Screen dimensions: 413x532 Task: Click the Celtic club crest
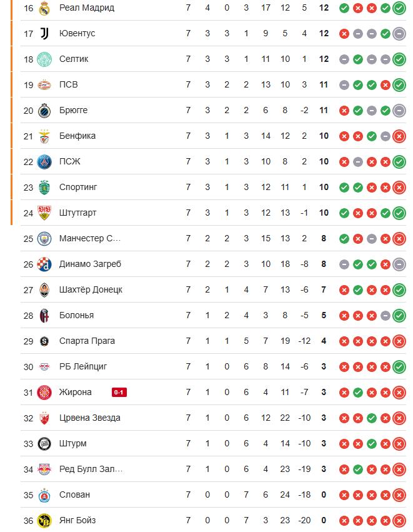click(44, 59)
